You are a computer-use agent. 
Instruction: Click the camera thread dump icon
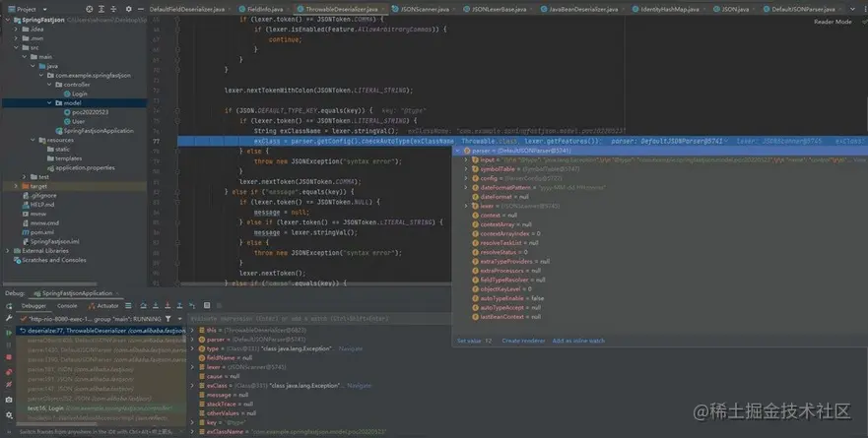tap(9, 400)
